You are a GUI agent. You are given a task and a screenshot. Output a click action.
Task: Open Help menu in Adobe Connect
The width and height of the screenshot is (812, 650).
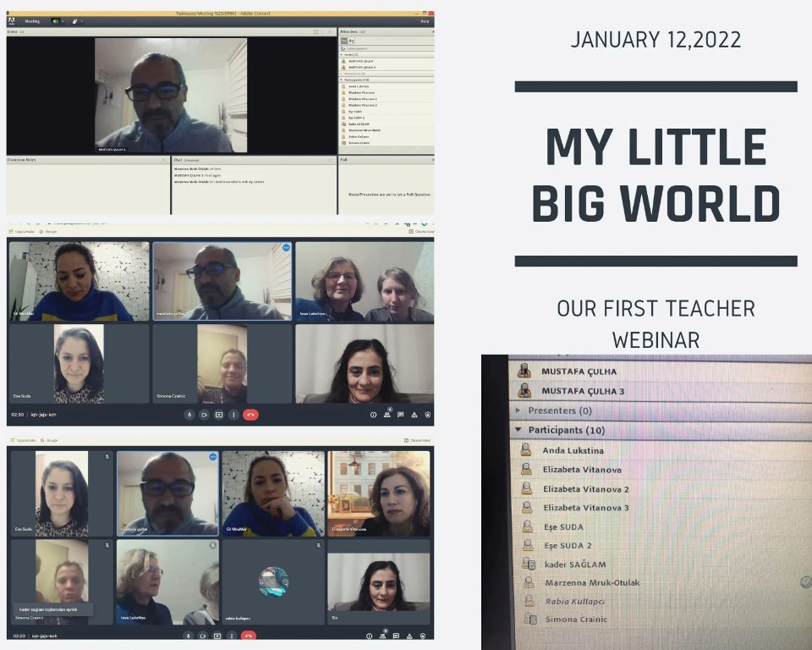click(x=425, y=21)
